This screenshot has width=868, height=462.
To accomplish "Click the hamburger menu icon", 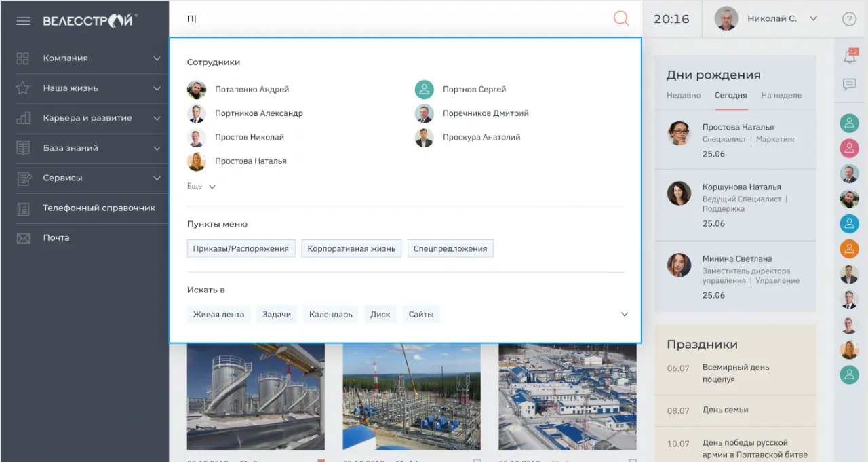I will click(23, 21).
